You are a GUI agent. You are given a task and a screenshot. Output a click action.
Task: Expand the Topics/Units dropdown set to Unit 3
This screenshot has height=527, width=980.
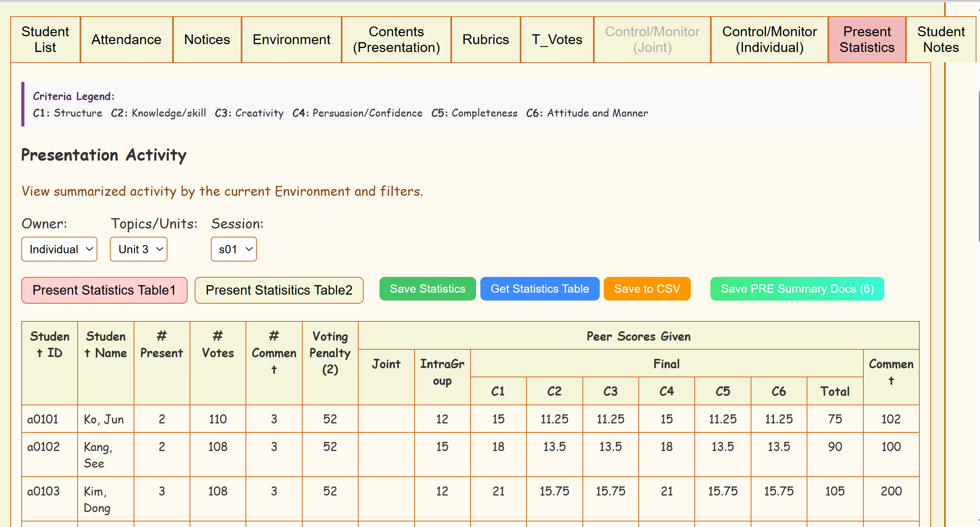138,249
